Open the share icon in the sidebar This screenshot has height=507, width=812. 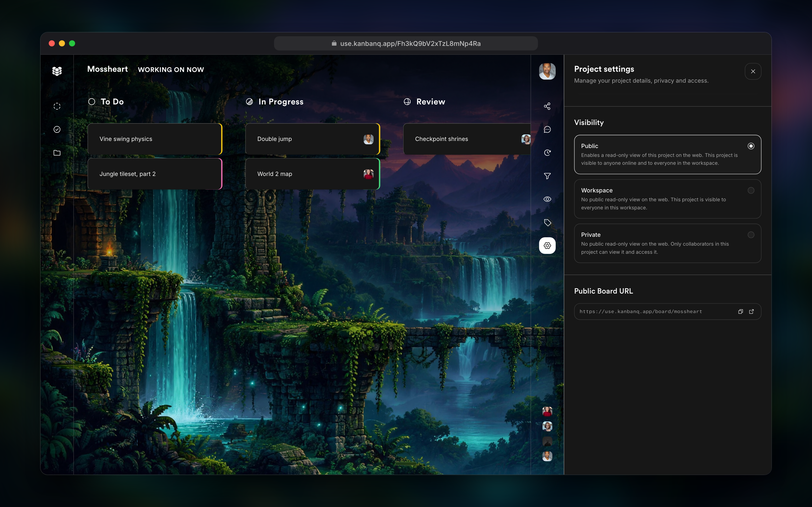pos(547,106)
